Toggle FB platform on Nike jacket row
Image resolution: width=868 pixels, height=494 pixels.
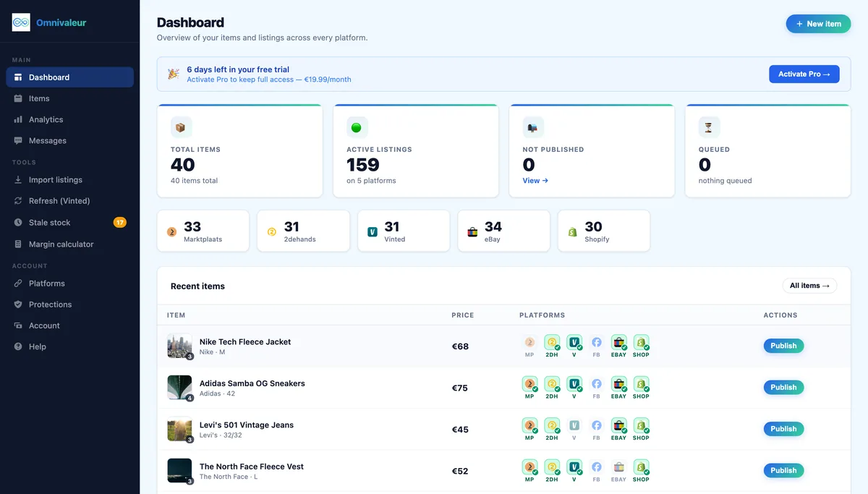tap(597, 346)
